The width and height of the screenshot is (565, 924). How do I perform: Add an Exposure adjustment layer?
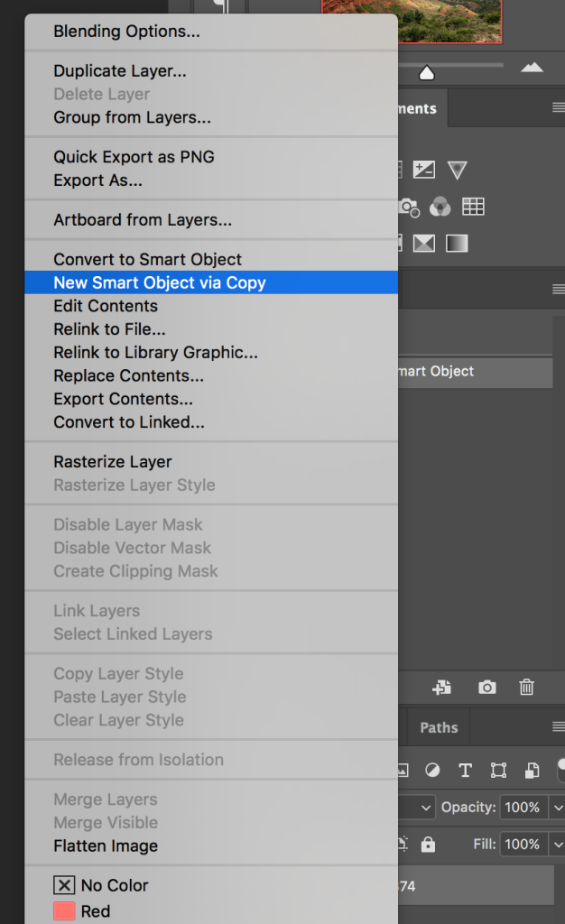(x=424, y=170)
